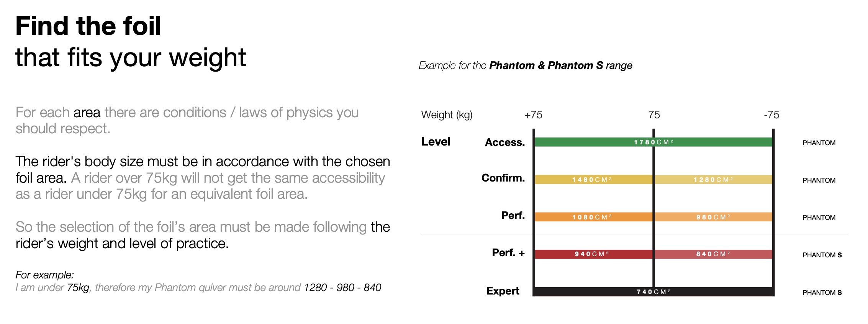Click the light red 840 cm² bar

[713, 254]
